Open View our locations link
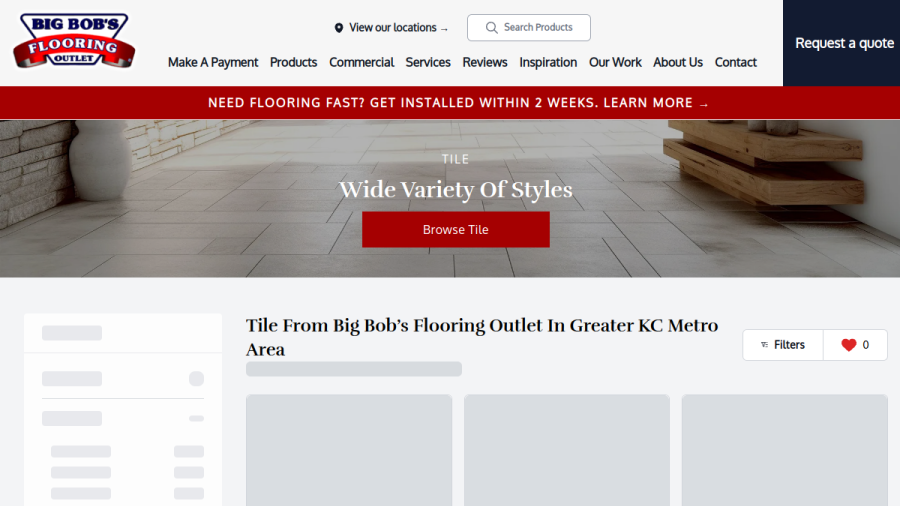The width and height of the screenshot is (900, 506). coord(398,28)
